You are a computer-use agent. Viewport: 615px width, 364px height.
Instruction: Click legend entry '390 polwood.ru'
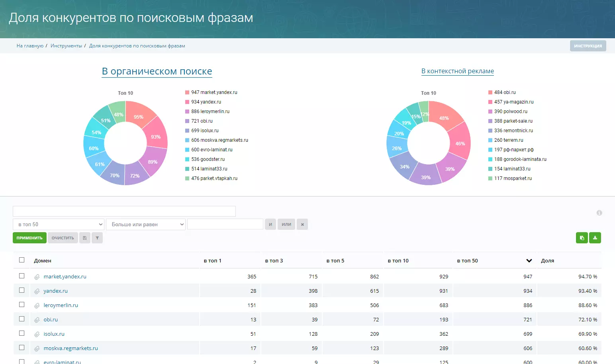tap(511, 112)
